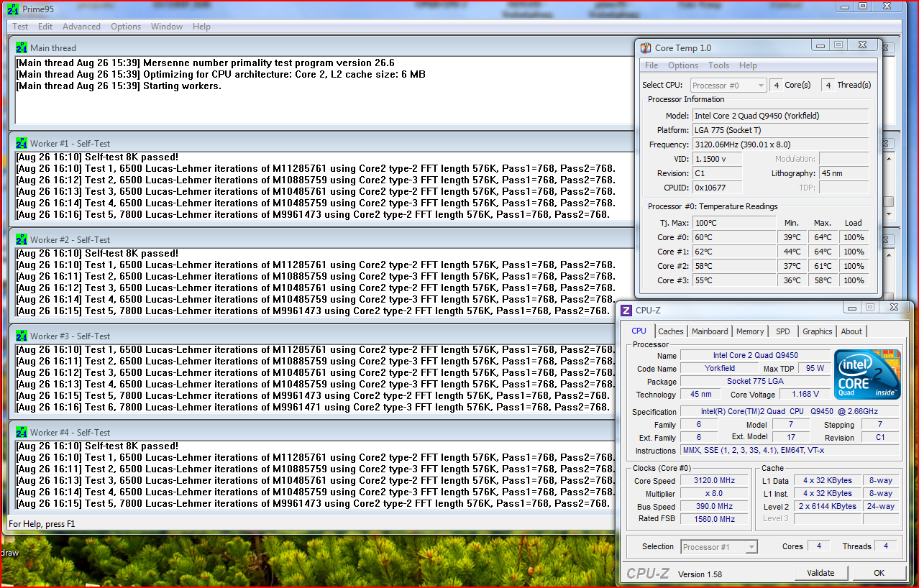Image resolution: width=919 pixels, height=588 pixels.
Task: Open the File menu in Core Temp
Action: pos(651,65)
